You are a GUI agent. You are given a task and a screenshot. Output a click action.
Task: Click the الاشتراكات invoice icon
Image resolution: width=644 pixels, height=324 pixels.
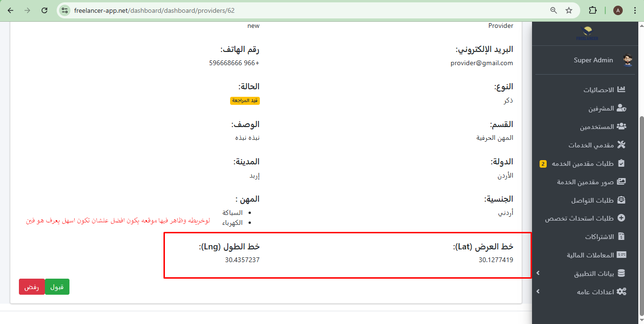pyautogui.click(x=621, y=237)
